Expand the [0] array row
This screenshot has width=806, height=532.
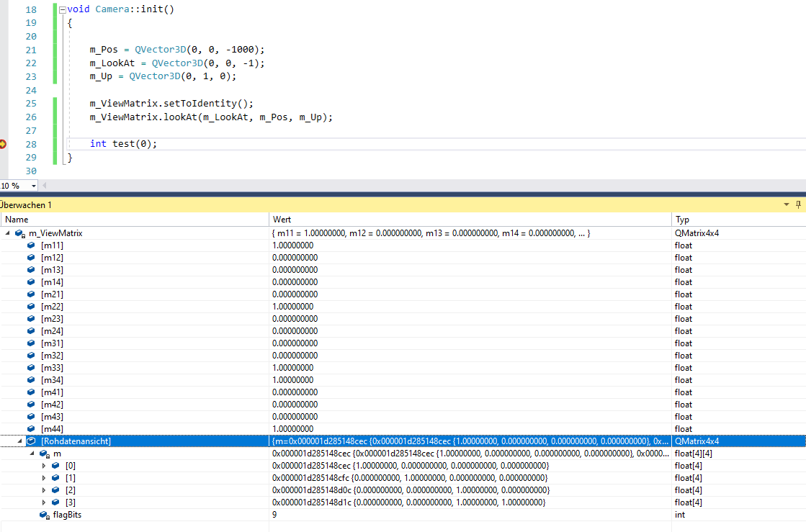45,466
